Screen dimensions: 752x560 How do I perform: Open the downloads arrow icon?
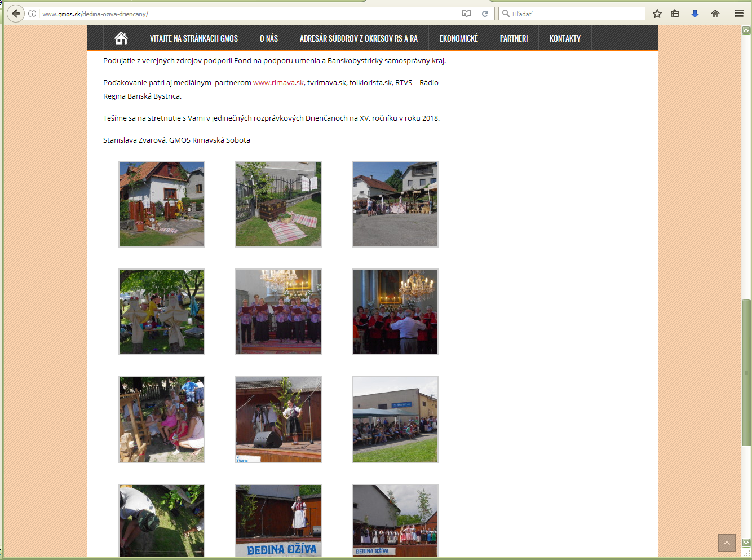point(695,14)
